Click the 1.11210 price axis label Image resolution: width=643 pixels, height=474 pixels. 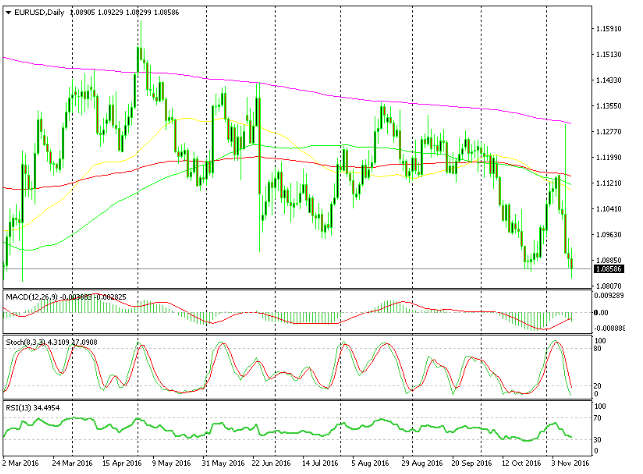609,183
